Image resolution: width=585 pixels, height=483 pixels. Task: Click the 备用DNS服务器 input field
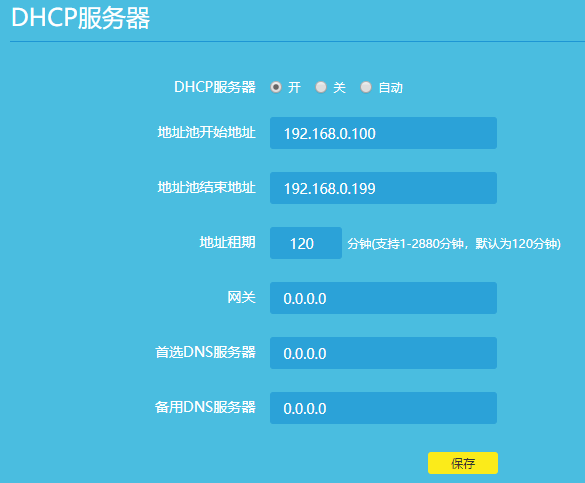tap(383, 408)
